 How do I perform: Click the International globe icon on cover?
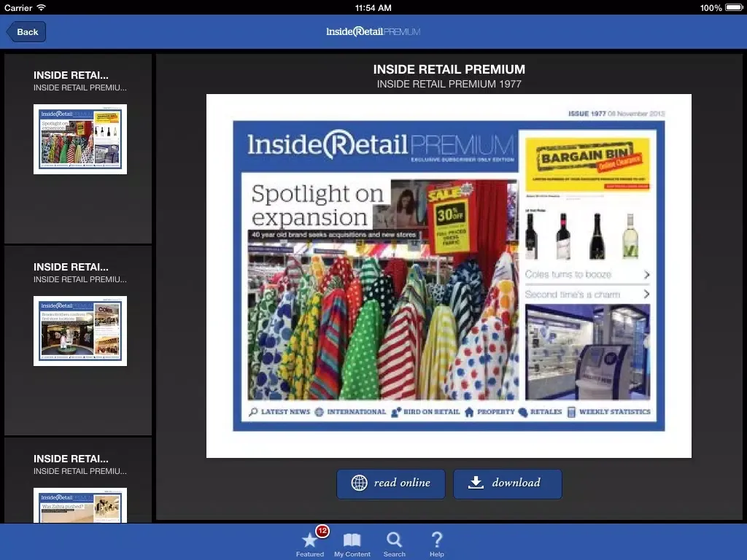(x=320, y=412)
